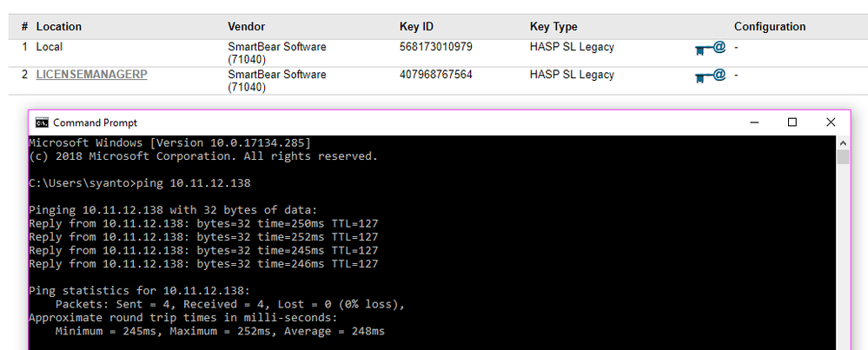The width and height of the screenshot is (868, 350).
Task: Minimize the Command Prompt window
Action: coord(752,122)
